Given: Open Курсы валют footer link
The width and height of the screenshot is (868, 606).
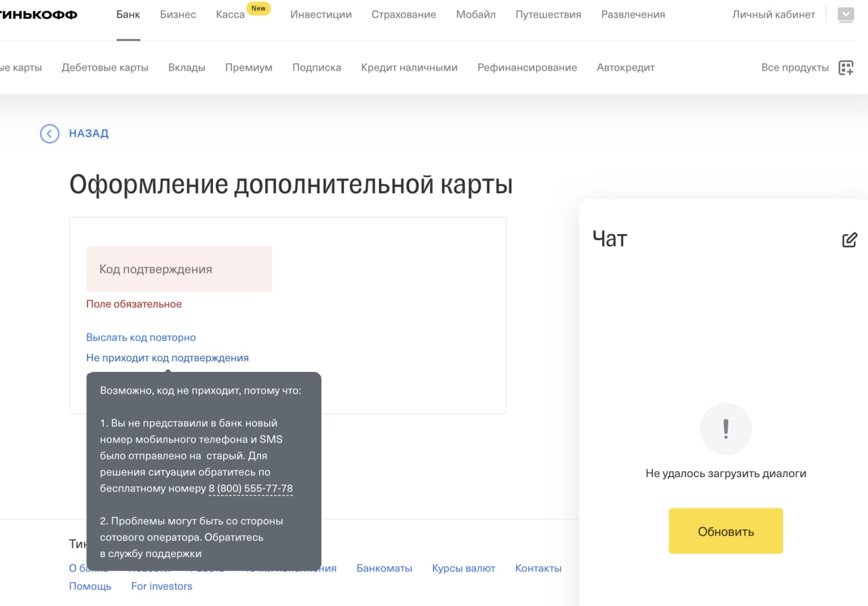Looking at the screenshot, I should pos(464,568).
